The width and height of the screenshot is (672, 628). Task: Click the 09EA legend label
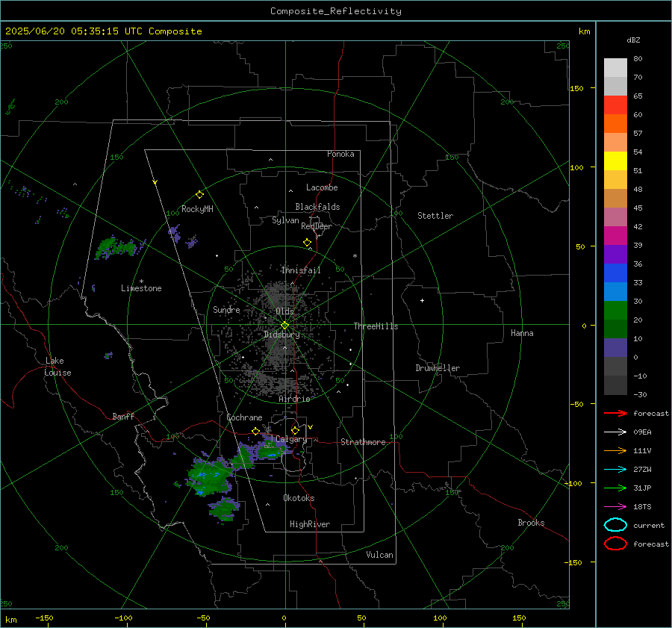point(642,432)
